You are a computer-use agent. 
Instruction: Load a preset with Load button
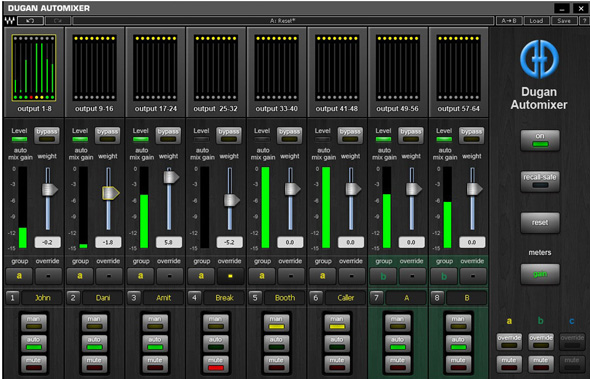(x=536, y=21)
